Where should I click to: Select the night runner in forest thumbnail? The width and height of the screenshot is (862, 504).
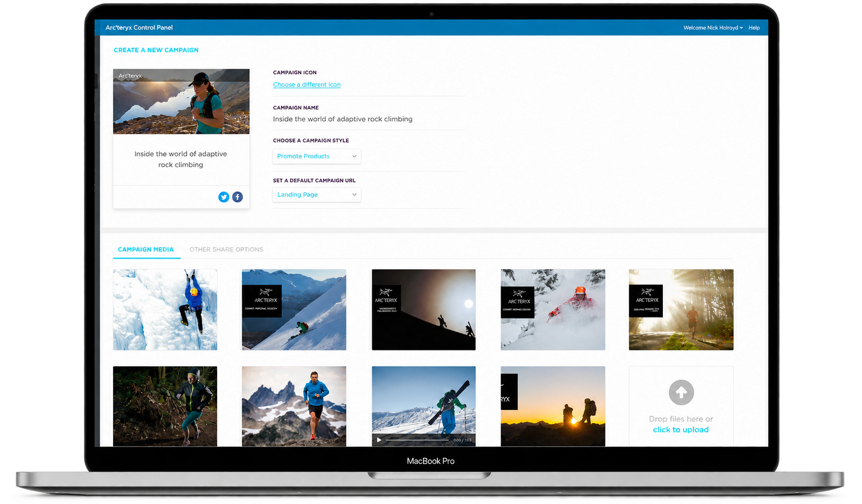(x=165, y=406)
